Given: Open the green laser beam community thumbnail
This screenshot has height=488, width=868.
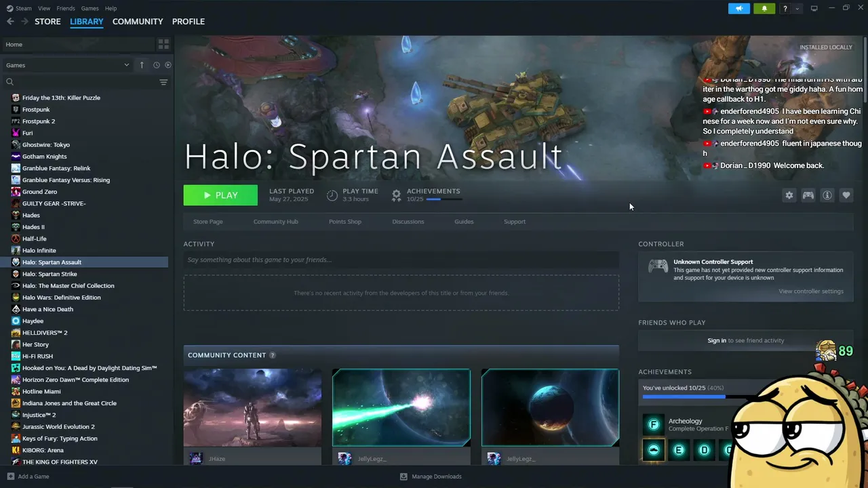Looking at the screenshot, I should point(401,408).
